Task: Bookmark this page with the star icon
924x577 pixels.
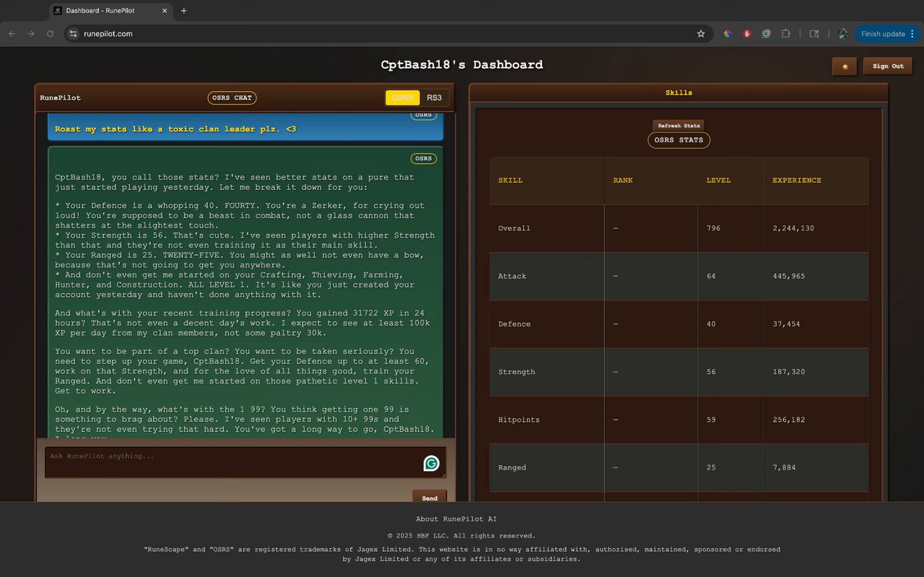Action: [x=700, y=34]
